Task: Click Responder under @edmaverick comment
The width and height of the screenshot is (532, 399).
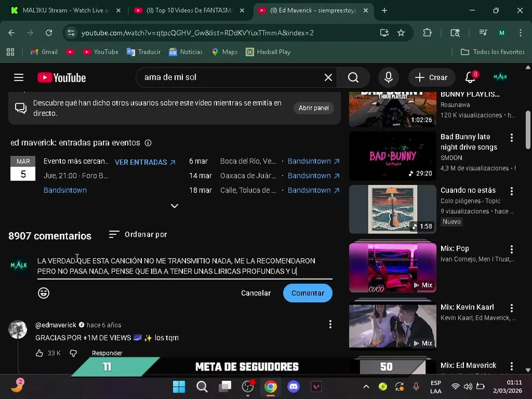Action: 107,353
